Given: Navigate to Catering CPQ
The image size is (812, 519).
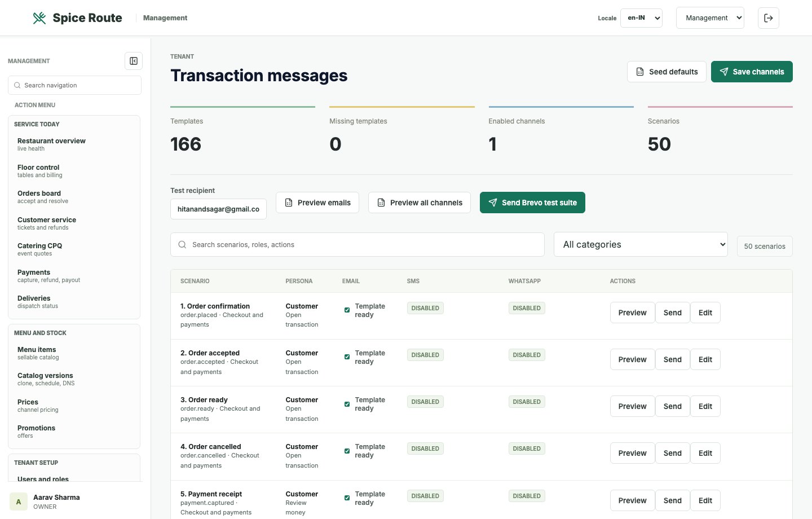Looking at the screenshot, I should (74, 249).
